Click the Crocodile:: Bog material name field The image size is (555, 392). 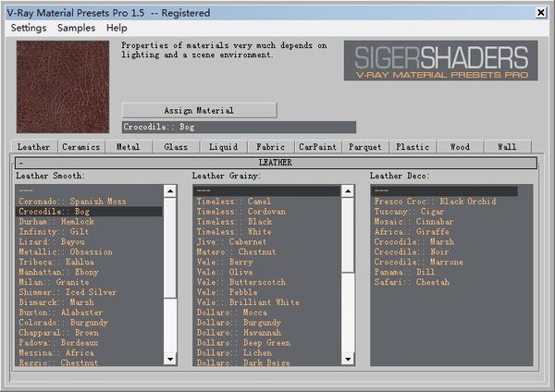point(239,127)
